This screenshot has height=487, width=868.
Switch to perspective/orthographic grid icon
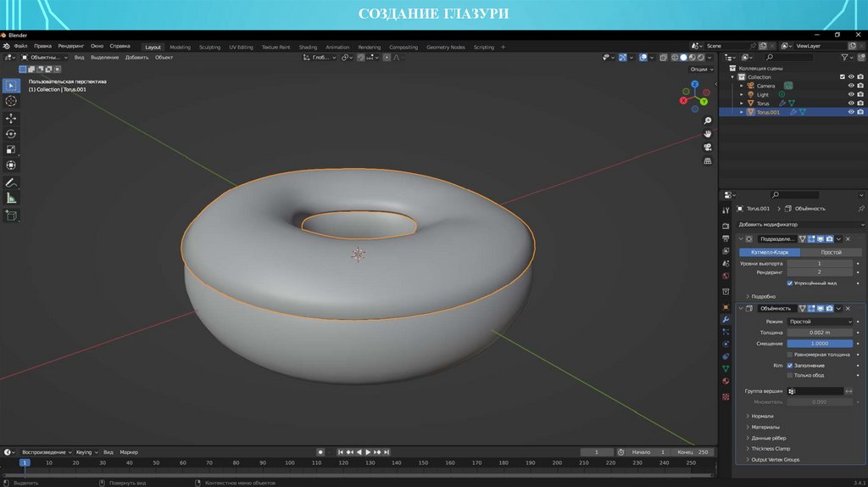click(x=707, y=160)
